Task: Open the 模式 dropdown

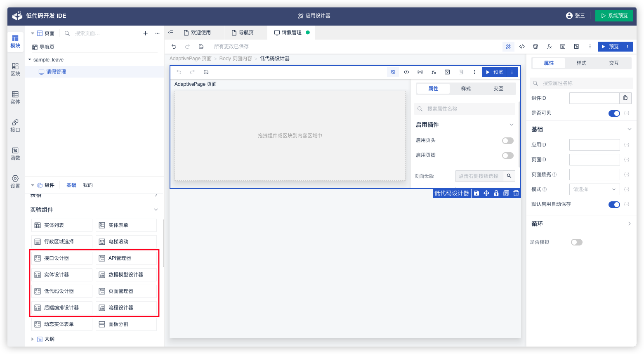Action: 594,189
